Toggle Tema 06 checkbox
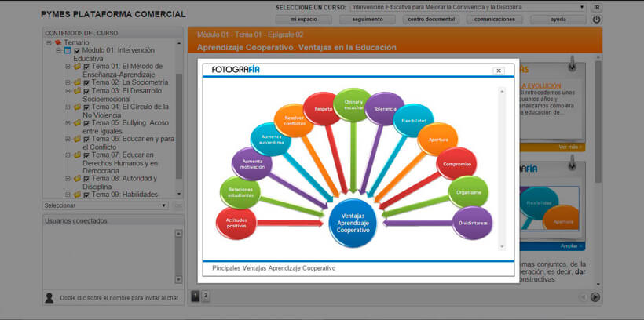The width and height of the screenshot is (644, 320). tap(86, 140)
